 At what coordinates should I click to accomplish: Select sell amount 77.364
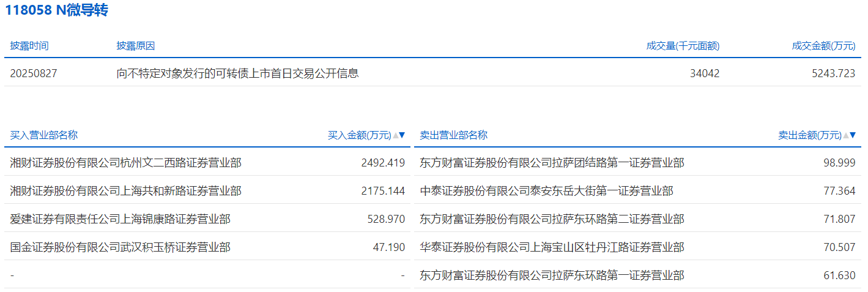tap(839, 191)
